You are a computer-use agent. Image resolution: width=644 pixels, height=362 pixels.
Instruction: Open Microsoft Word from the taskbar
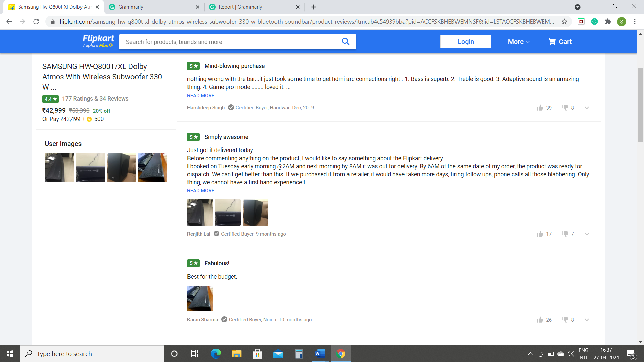coord(320,354)
